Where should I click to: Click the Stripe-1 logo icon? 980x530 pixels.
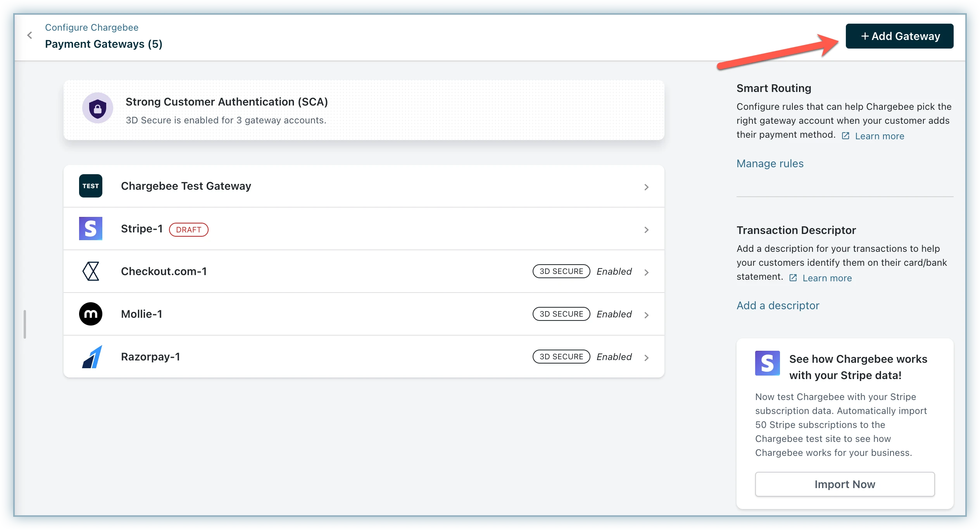tap(91, 229)
